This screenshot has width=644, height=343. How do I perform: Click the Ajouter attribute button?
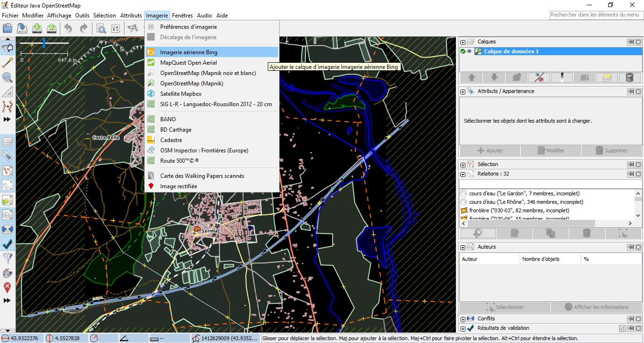click(x=490, y=151)
